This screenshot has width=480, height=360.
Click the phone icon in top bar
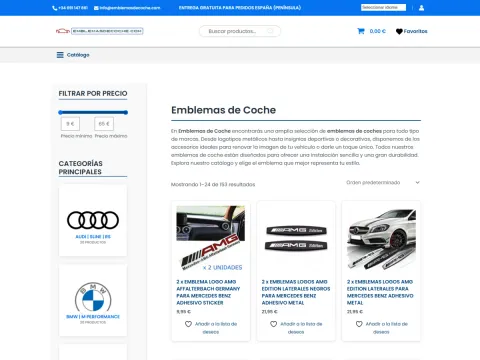click(x=55, y=8)
